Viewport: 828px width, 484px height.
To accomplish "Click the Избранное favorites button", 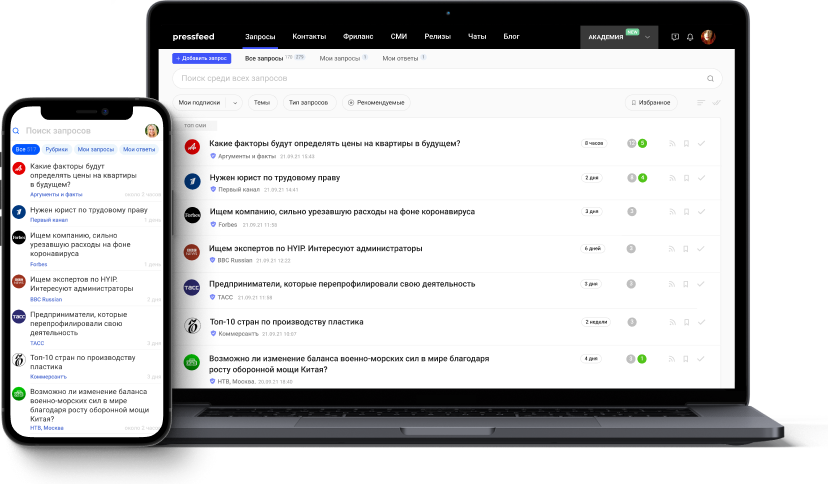I will tap(651, 102).
